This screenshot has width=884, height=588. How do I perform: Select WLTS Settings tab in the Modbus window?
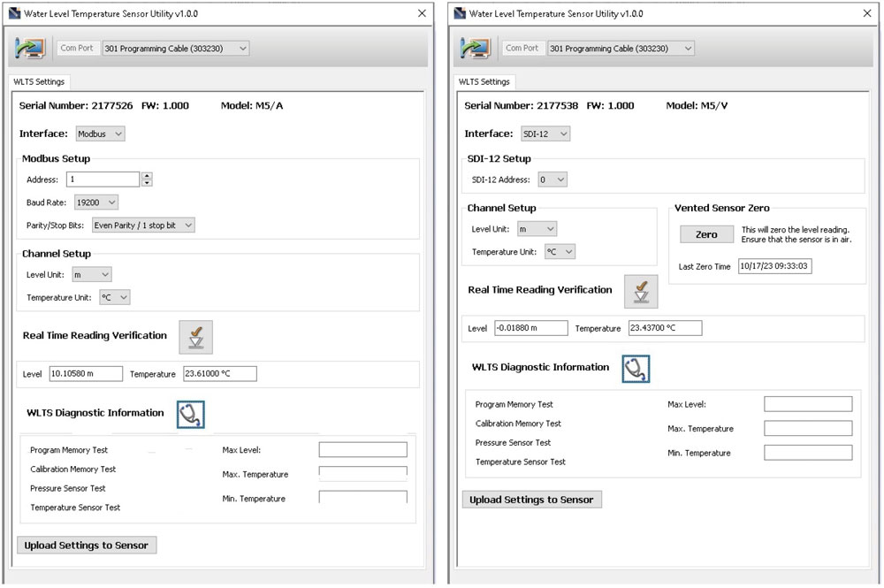click(x=40, y=81)
